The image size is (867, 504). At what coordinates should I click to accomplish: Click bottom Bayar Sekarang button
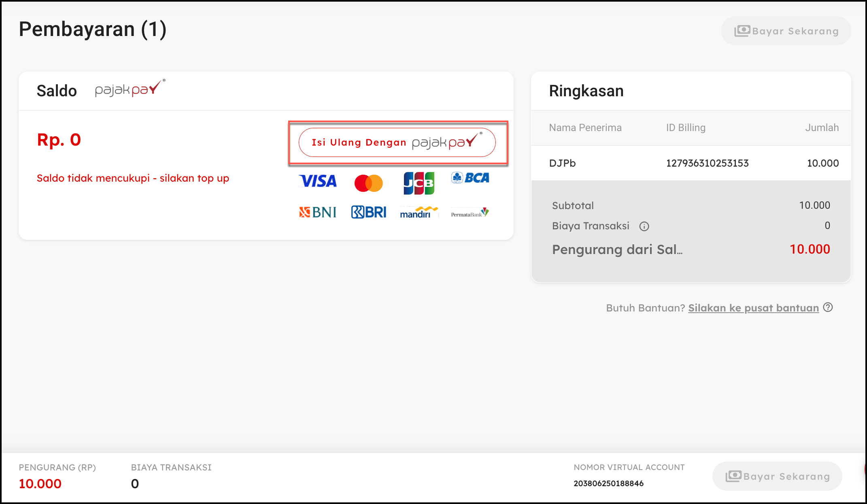pos(777,476)
